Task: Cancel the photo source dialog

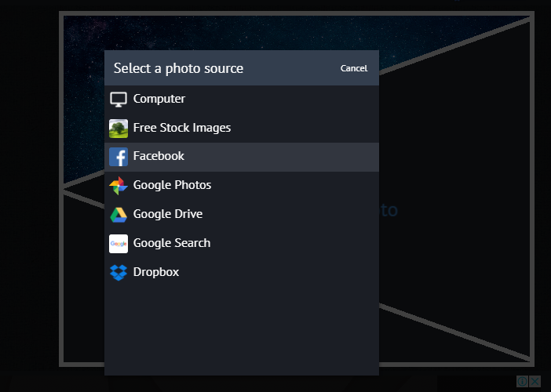Action: [354, 68]
